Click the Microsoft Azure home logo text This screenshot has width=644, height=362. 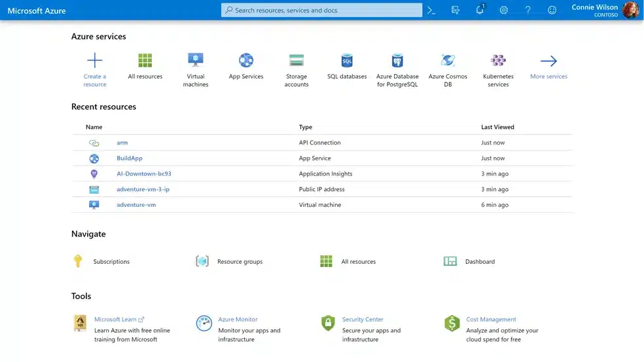[x=37, y=10]
